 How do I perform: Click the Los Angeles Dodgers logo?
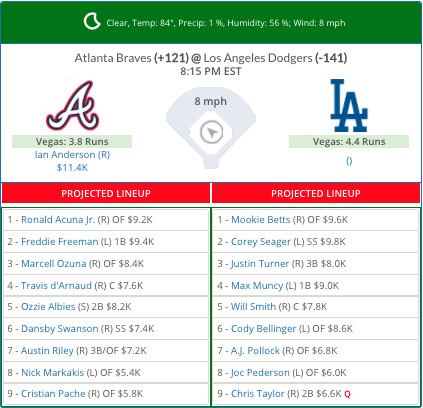[x=349, y=106]
